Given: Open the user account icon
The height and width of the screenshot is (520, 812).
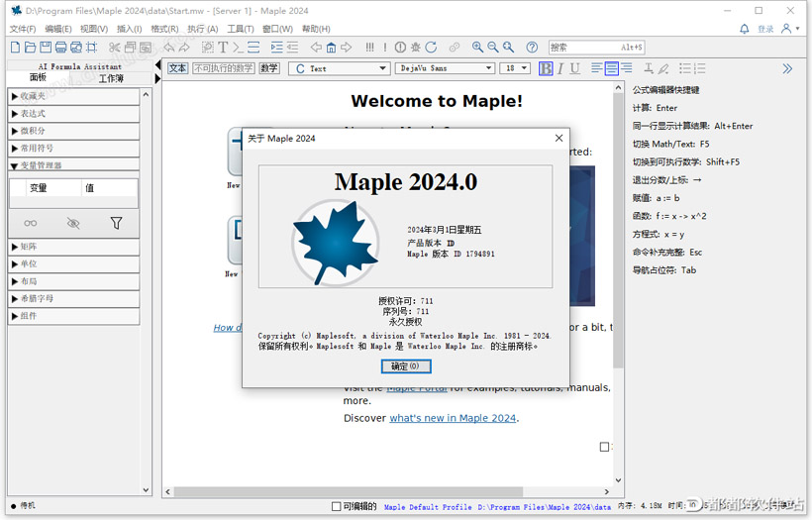Looking at the screenshot, I should 786,29.
